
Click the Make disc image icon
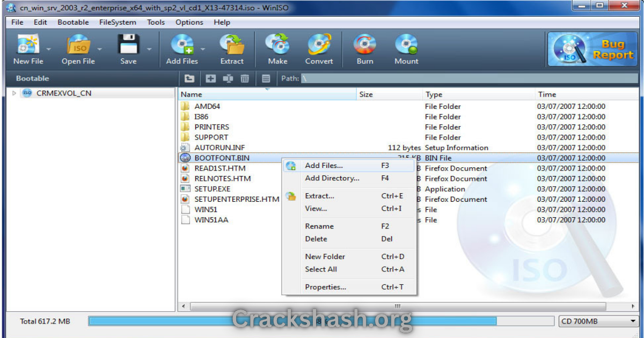click(277, 45)
